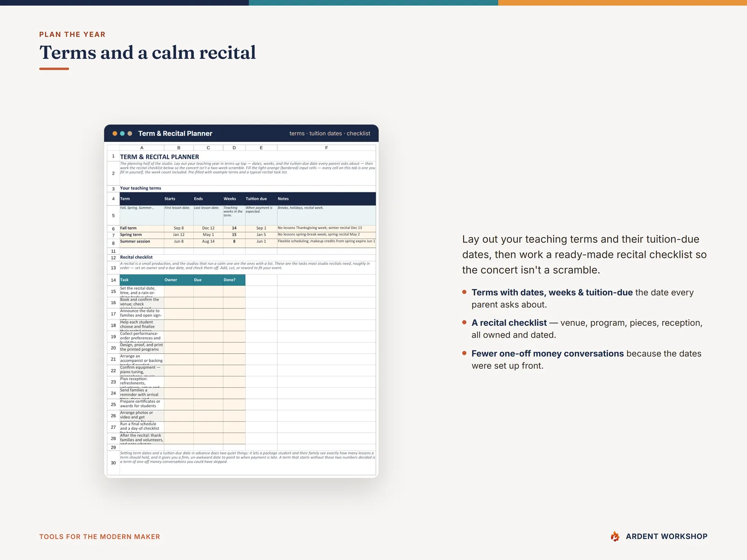Screen dimensions: 747x560
Task: Click the 'Owner' checklist header cell
Action: pyautogui.click(x=179, y=280)
